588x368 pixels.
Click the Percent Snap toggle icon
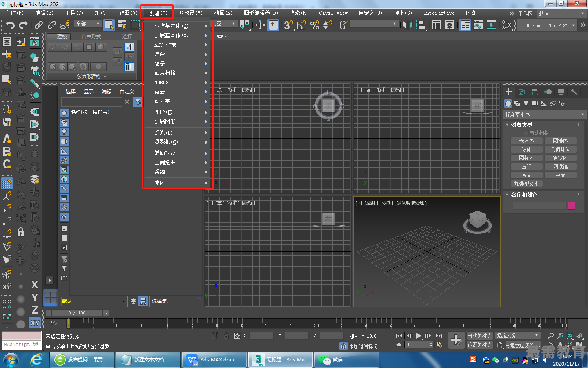[x=314, y=25]
